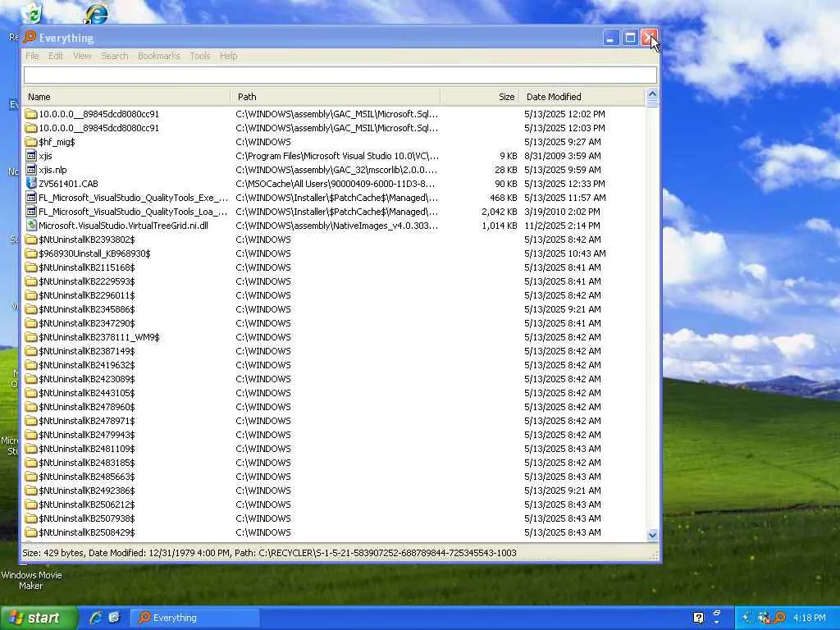
Task: Click icon of FL_Microsoft_VisualStudio_QualityTools_Exe file
Action: (x=31, y=198)
